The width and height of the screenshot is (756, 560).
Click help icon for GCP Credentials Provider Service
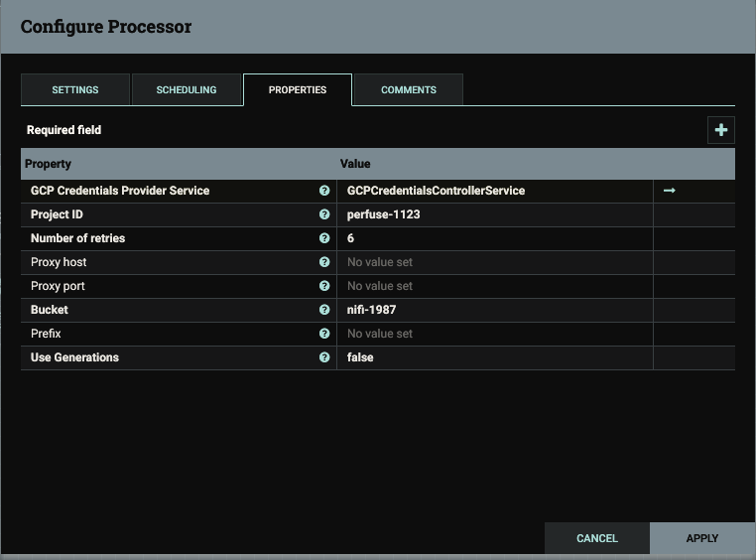tap(324, 191)
